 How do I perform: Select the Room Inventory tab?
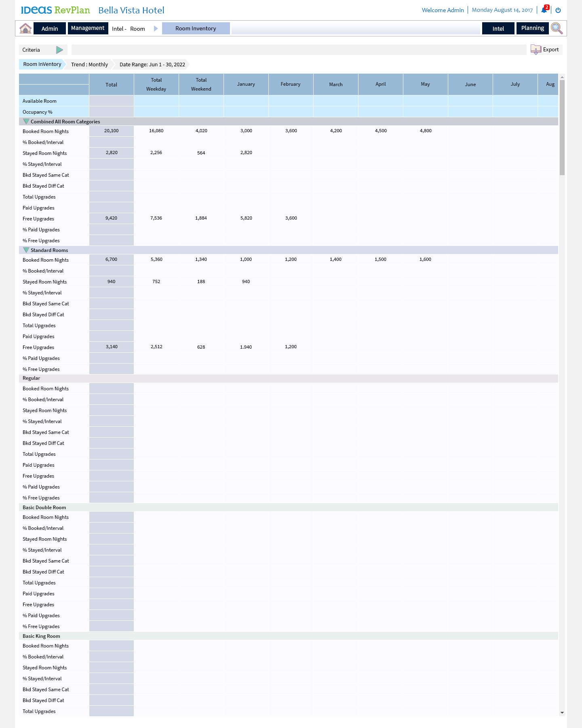tap(196, 29)
